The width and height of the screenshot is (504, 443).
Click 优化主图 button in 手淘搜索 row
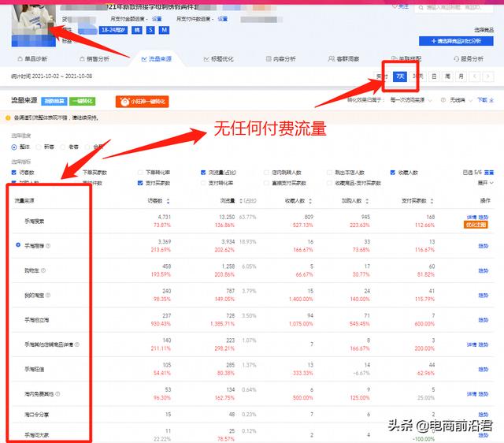point(476,225)
